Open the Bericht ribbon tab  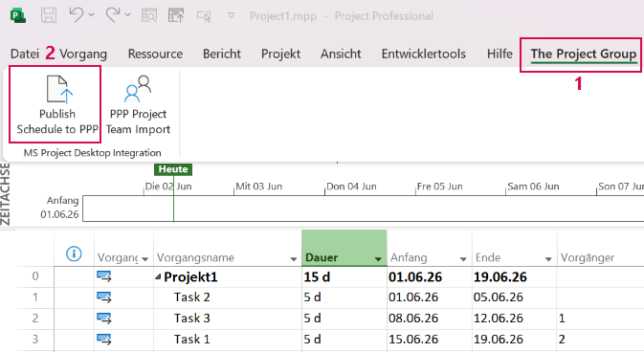[222, 54]
